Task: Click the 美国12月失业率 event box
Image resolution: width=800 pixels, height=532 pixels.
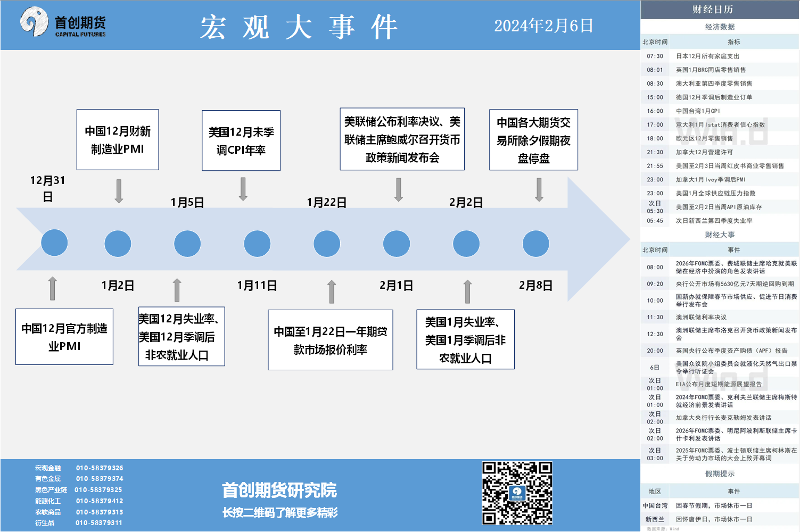Action: click(x=182, y=336)
